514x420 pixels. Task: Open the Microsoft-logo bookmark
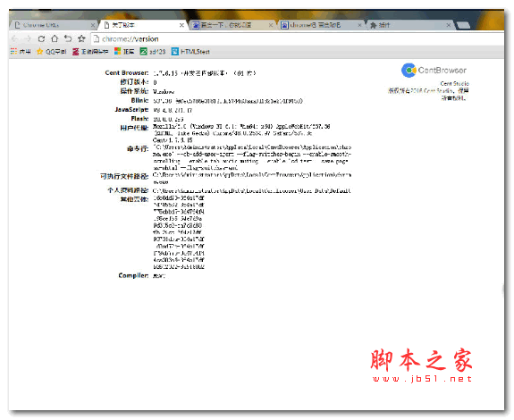click(124, 52)
